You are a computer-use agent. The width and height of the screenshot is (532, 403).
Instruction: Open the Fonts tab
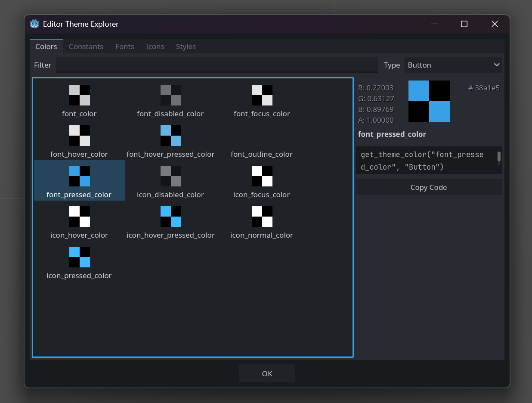[x=125, y=46]
